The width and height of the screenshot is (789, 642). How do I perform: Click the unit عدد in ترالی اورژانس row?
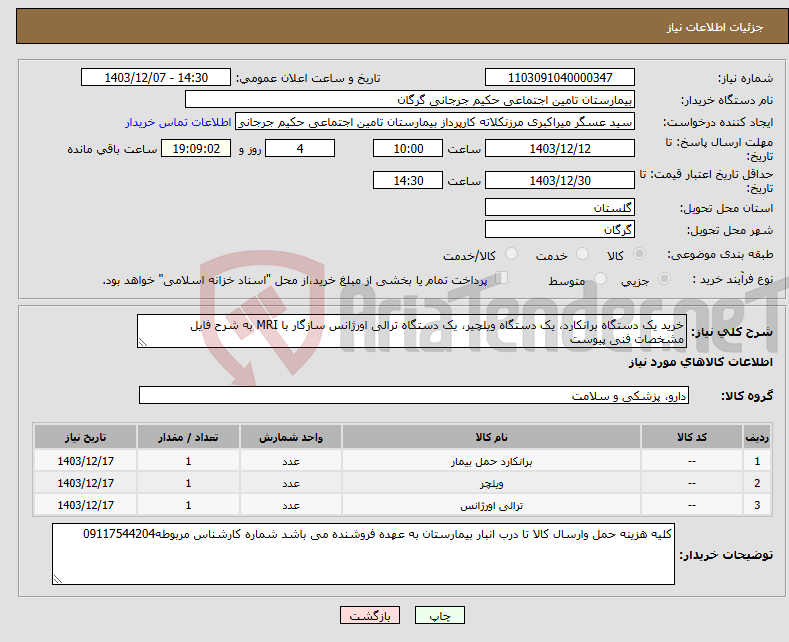[291, 505]
